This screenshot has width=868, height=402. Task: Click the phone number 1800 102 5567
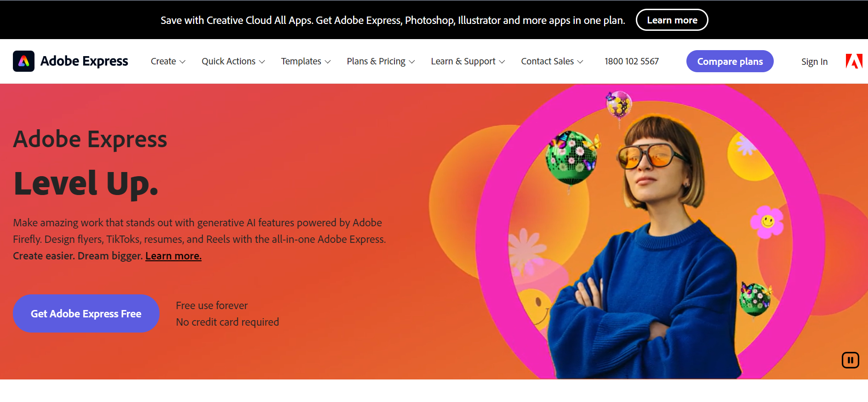point(631,61)
